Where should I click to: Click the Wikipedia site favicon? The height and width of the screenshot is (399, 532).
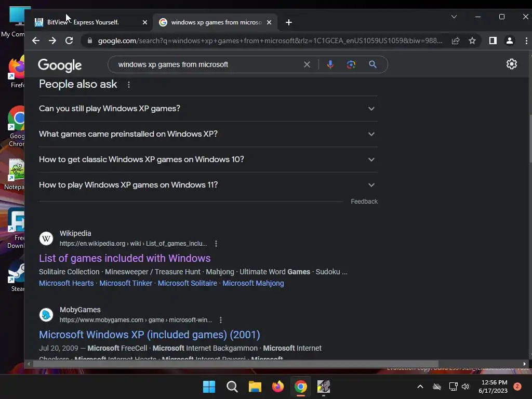[46, 238]
